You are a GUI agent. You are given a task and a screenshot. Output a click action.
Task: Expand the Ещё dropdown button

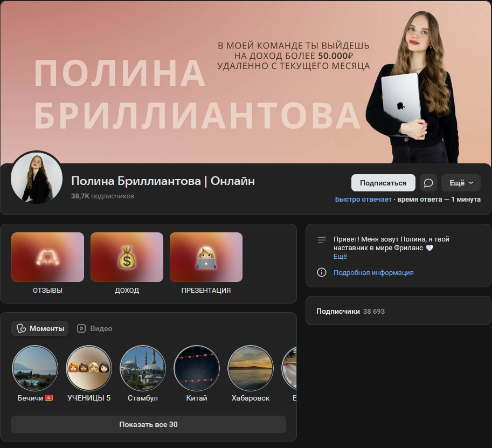[x=461, y=183]
